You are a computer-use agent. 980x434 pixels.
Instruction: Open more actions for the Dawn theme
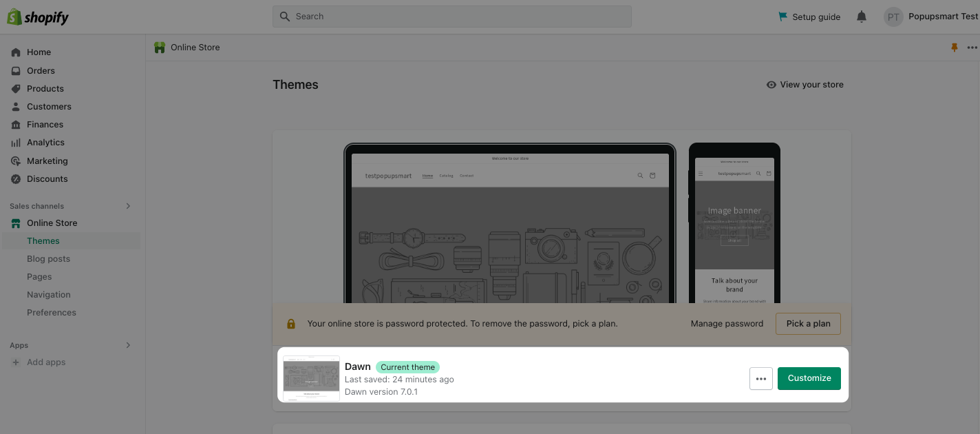761,378
